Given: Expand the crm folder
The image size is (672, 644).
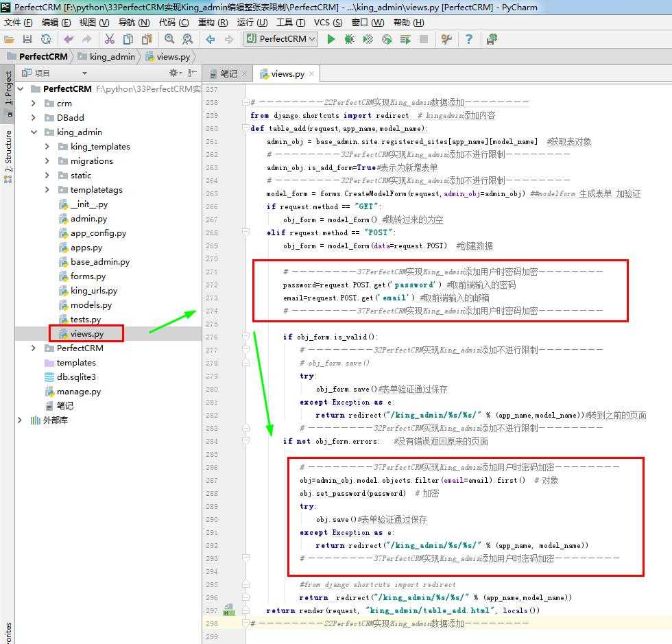Looking at the screenshot, I should click(x=34, y=104).
